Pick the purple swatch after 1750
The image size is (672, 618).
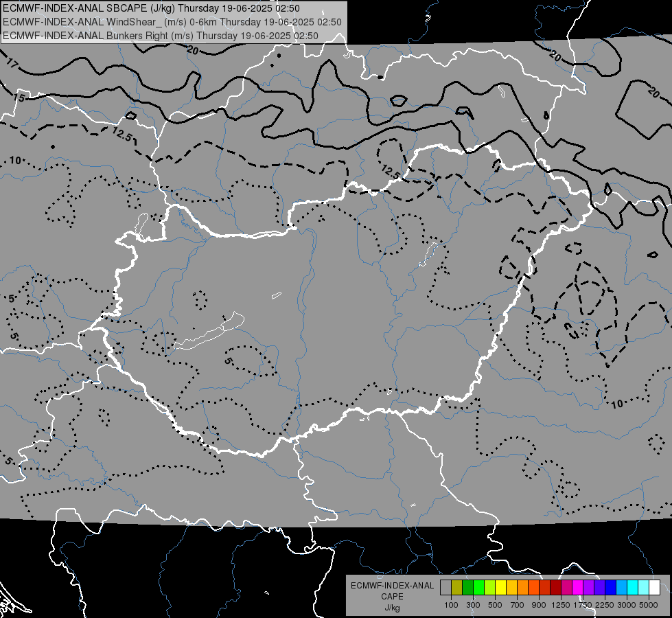pyautogui.click(x=589, y=588)
